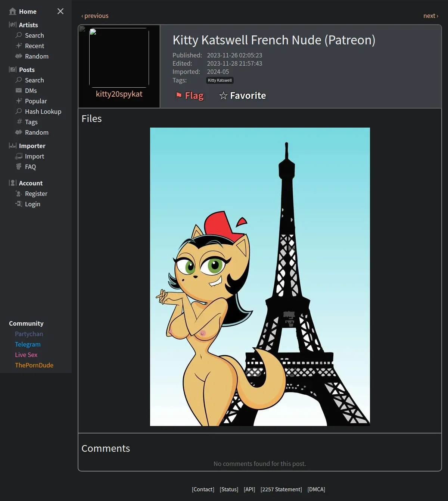Image resolution: width=448 pixels, height=501 pixels.
Task: Click the Importer heading in the sidebar
Action: coord(32,146)
